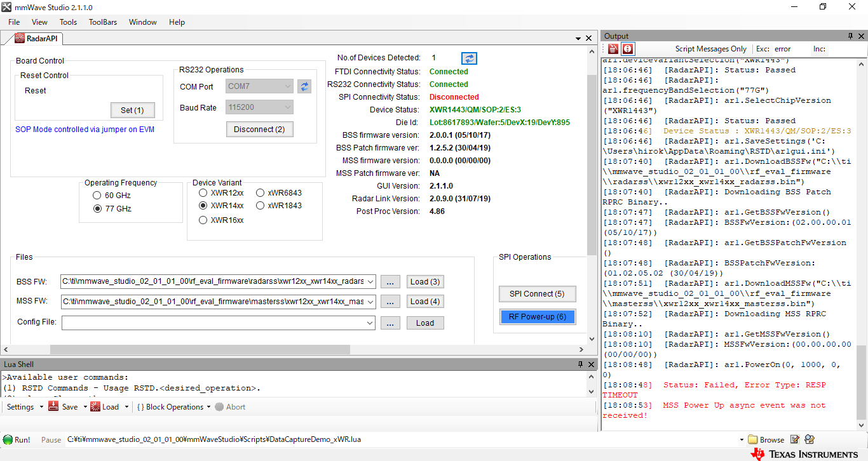The height and width of the screenshot is (461, 868).
Task: Close the Lua Shell panel
Action: click(591, 364)
